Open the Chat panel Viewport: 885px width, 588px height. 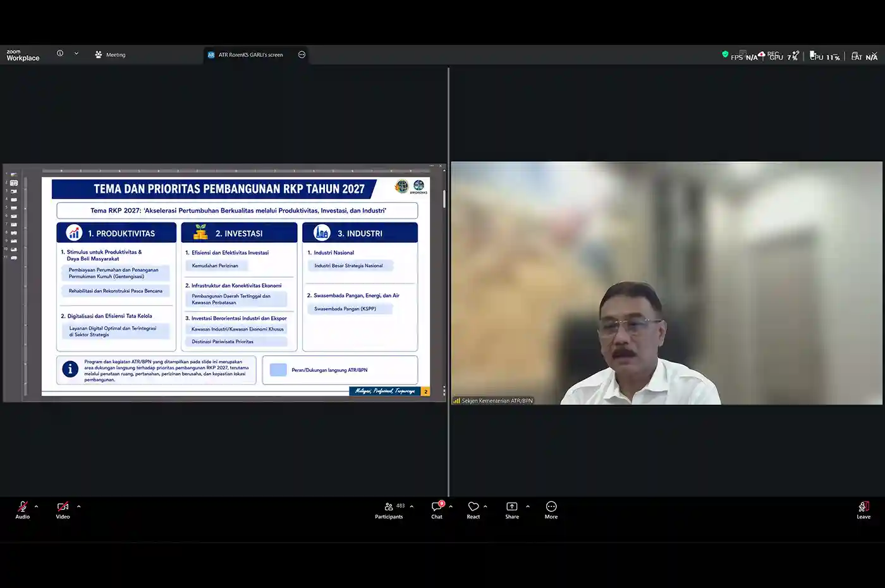click(x=437, y=510)
